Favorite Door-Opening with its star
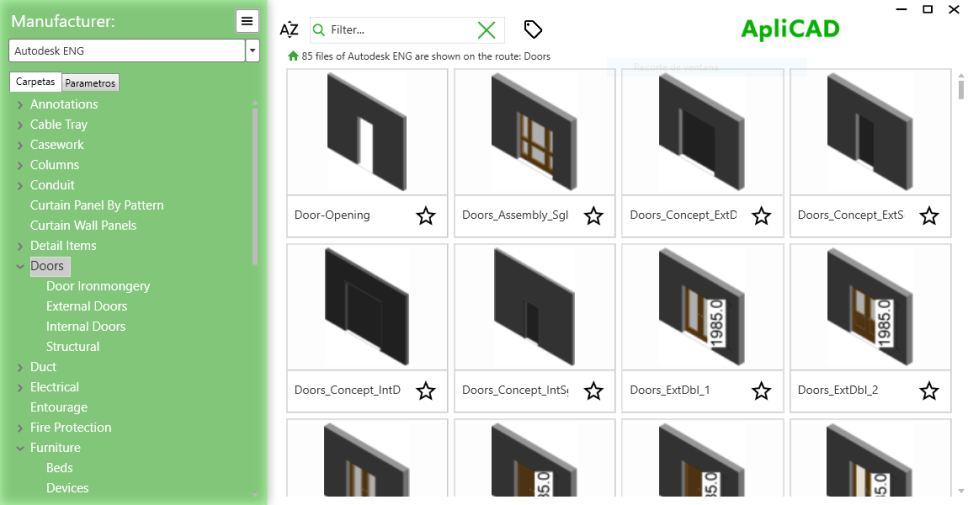The image size is (968, 505). point(426,215)
